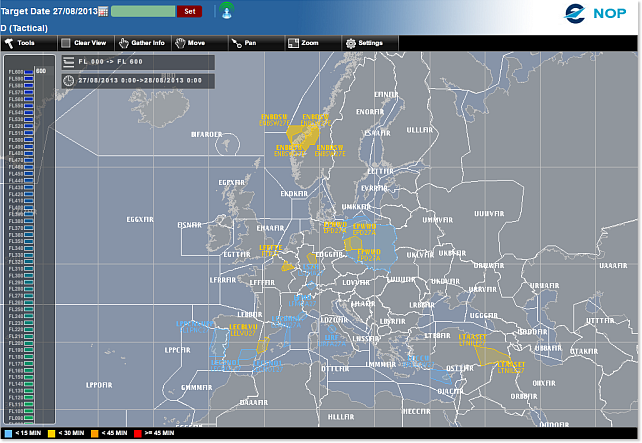Select the Gather Info tool
The width and height of the screenshot is (642, 443).
click(141, 43)
